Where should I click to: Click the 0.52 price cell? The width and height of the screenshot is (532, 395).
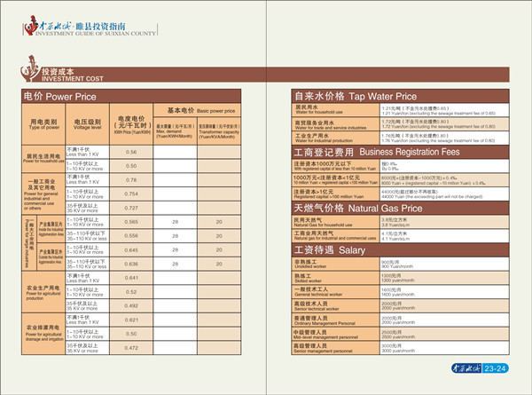131,292
